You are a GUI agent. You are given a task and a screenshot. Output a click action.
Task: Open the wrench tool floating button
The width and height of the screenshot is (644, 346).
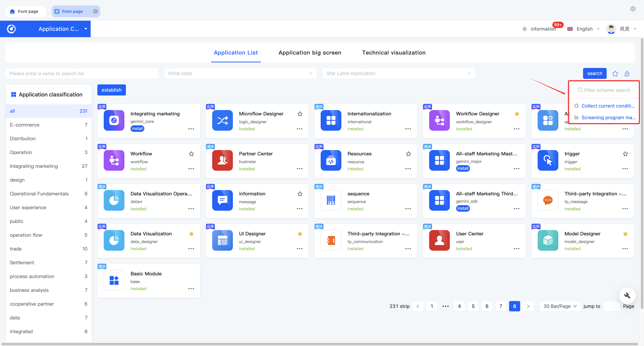(627, 295)
